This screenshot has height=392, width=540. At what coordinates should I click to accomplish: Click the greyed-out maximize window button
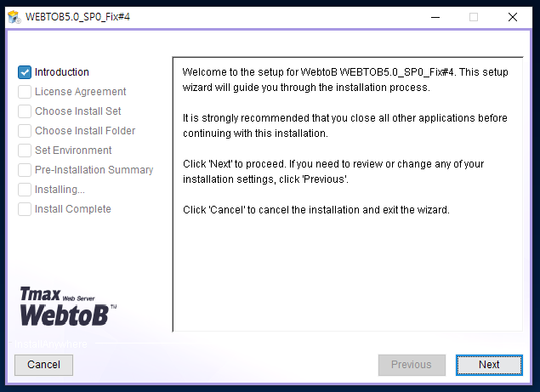tap(474, 17)
